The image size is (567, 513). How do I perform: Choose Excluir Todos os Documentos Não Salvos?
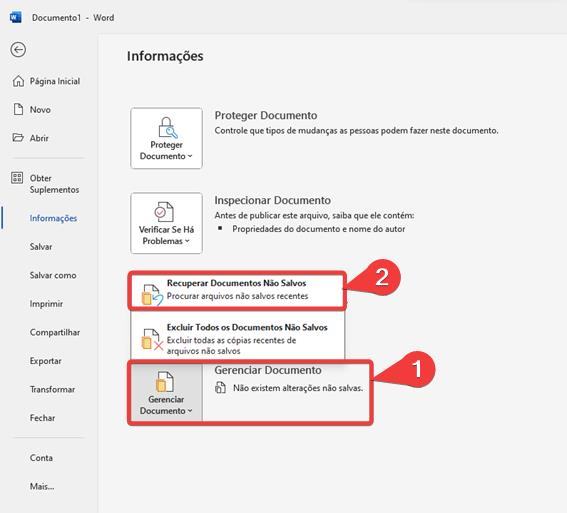[237, 335]
